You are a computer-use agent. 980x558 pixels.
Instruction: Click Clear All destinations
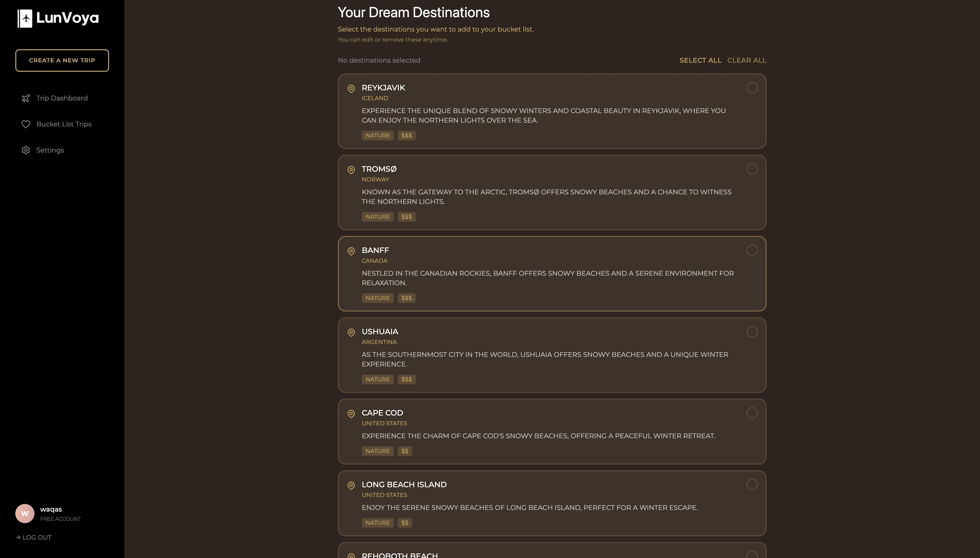coord(746,60)
